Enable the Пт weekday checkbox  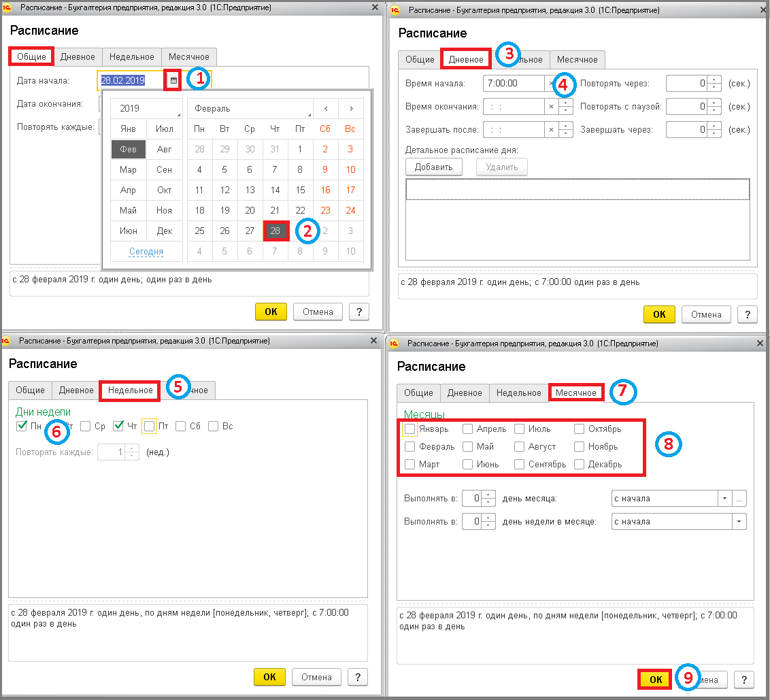pos(149,426)
